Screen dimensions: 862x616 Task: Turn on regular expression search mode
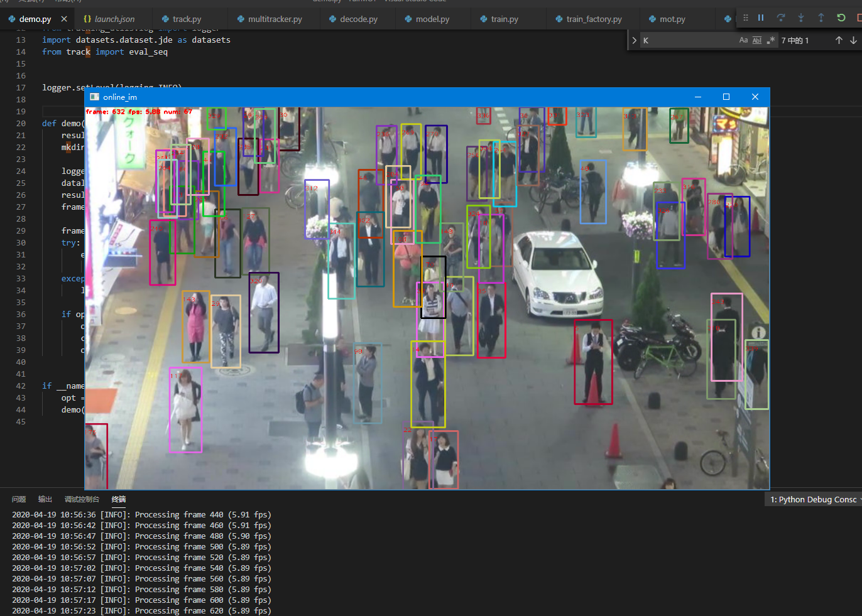[772, 40]
